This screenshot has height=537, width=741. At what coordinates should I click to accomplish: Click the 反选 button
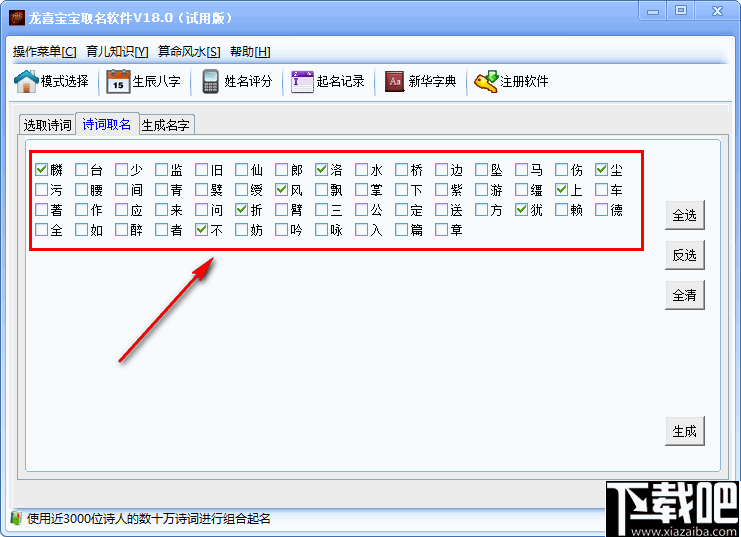pos(684,255)
